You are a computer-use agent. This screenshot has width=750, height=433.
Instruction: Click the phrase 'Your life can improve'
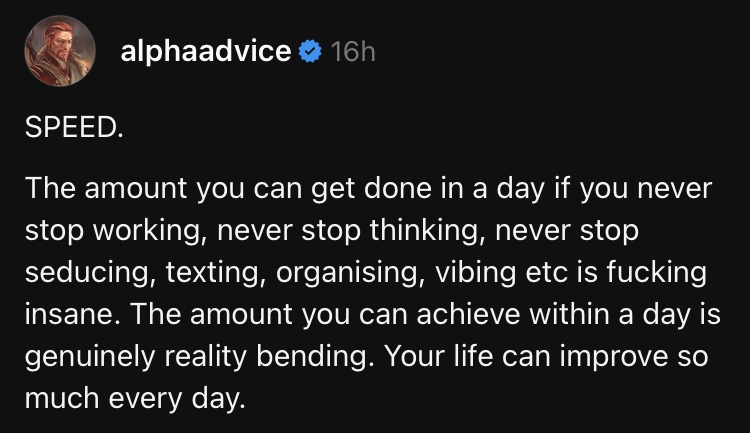pos(492,357)
